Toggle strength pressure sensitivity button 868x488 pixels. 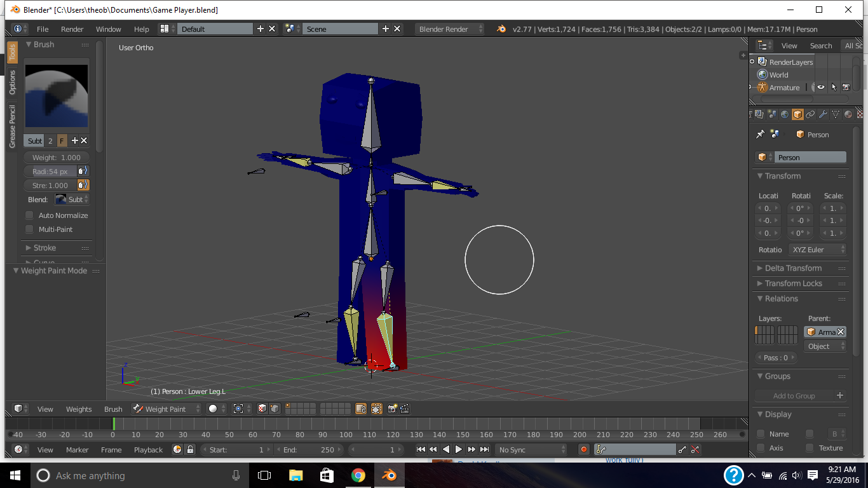(83, 185)
